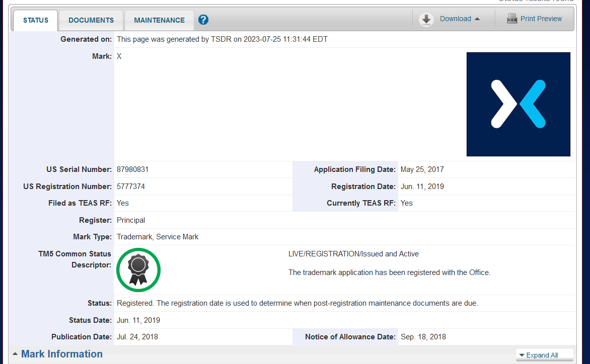Click the application filing date May 25, 2017

(422, 169)
